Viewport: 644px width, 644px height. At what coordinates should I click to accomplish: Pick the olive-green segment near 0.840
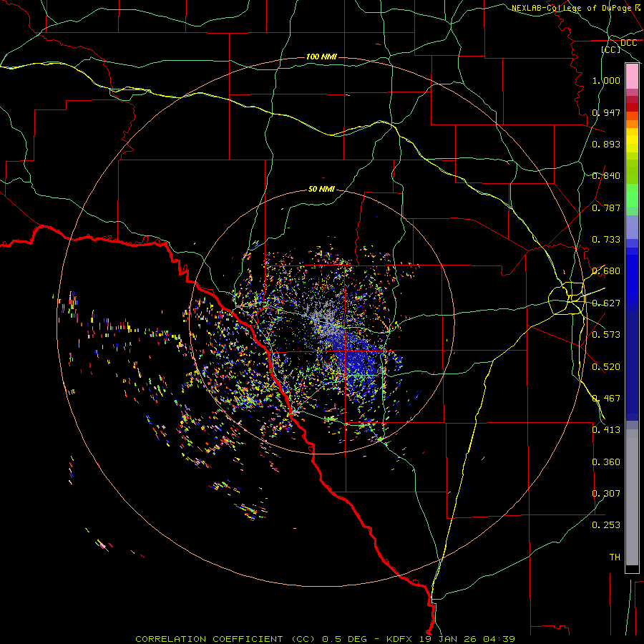click(632, 172)
